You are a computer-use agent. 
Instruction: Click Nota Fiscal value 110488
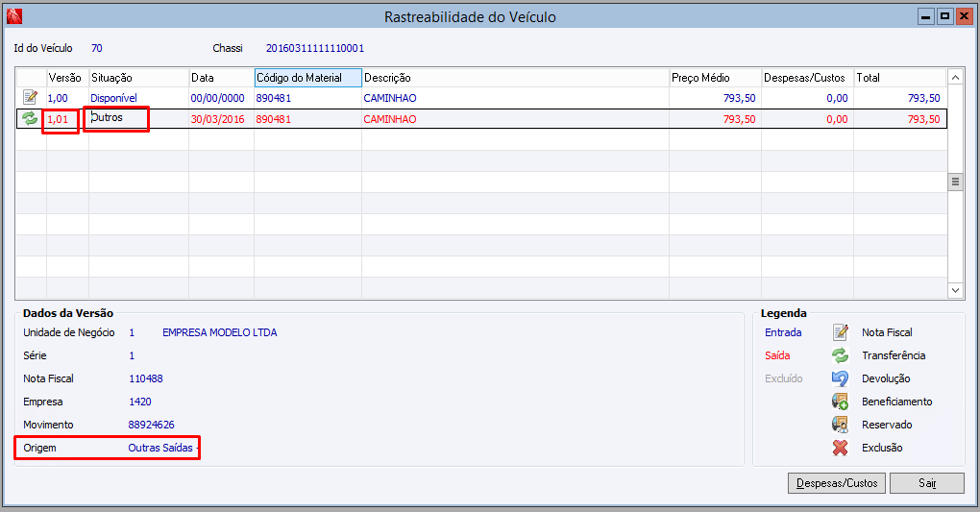pyautogui.click(x=146, y=378)
